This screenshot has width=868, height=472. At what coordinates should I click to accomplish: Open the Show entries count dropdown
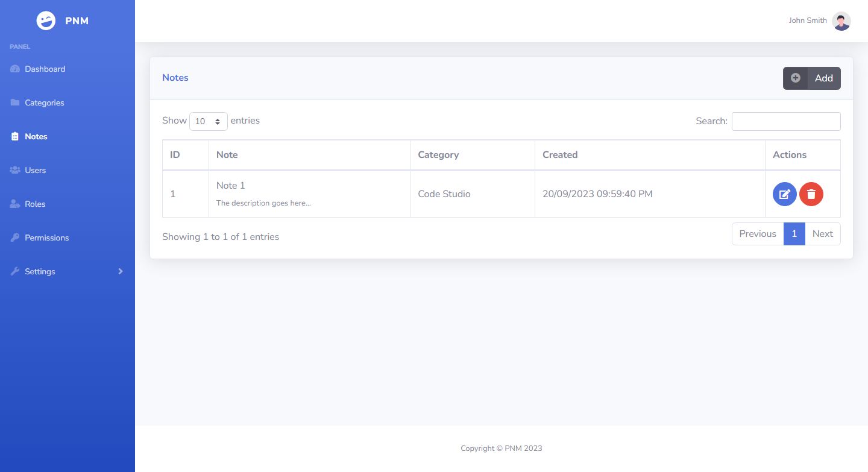[x=208, y=121]
